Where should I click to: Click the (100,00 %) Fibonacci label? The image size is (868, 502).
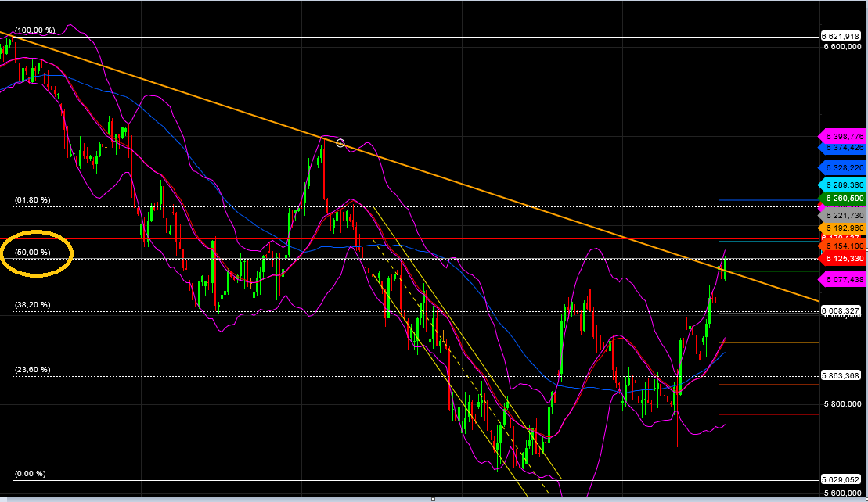pos(35,30)
